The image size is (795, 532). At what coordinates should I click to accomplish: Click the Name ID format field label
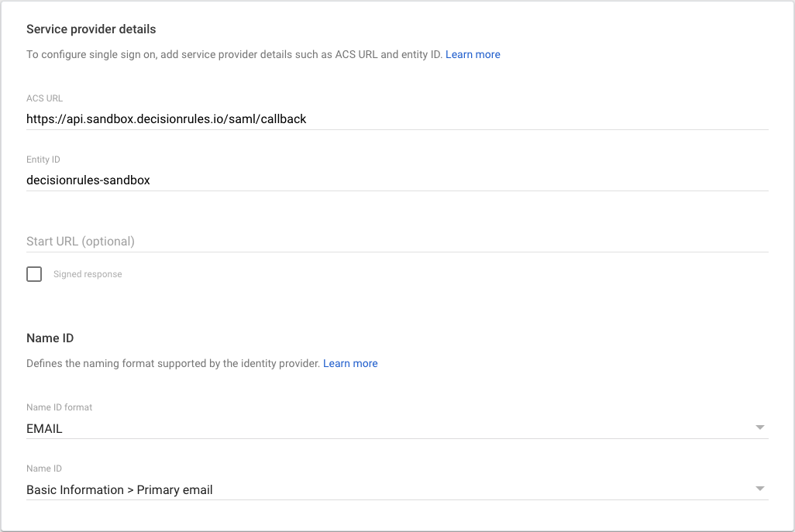pos(60,407)
